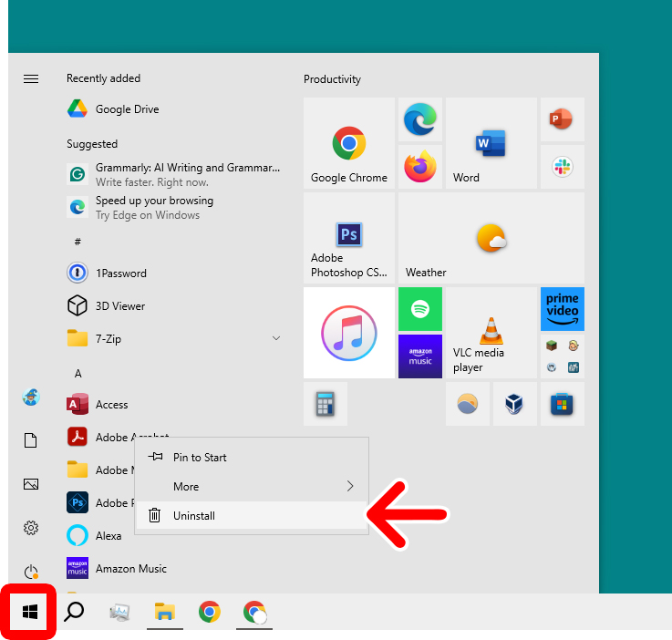Open 1Password from the app list
The height and width of the screenshot is (640, 672).
[173, 273]
